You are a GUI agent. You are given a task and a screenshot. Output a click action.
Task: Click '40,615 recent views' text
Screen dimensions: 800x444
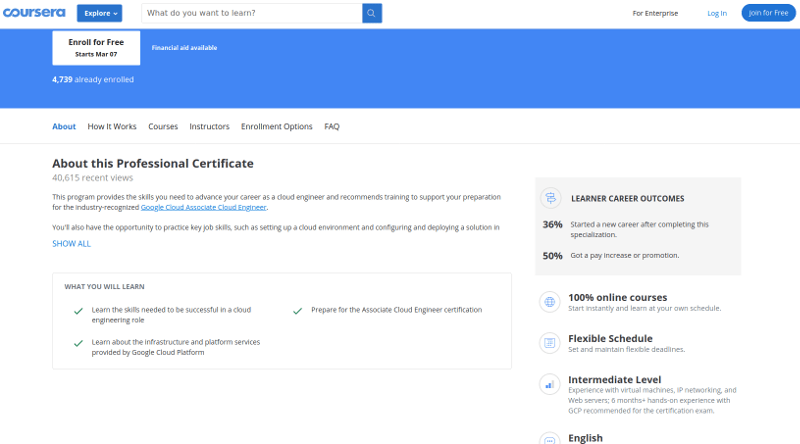click(x=92, y=178)
